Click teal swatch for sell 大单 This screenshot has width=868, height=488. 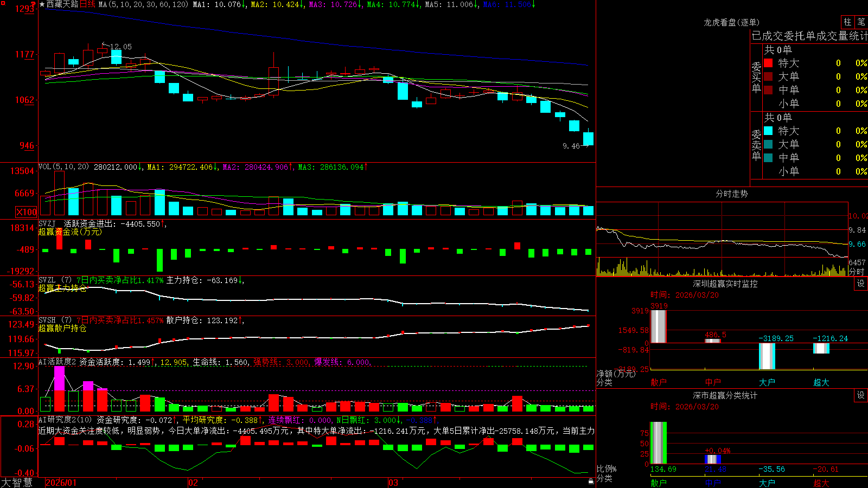pos(768,144)
